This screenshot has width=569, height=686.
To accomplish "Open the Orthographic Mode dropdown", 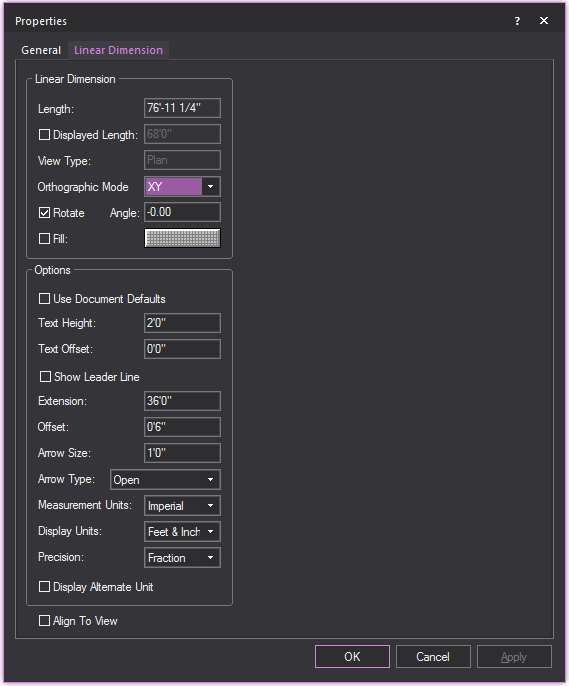I will (x=182, y=187).
